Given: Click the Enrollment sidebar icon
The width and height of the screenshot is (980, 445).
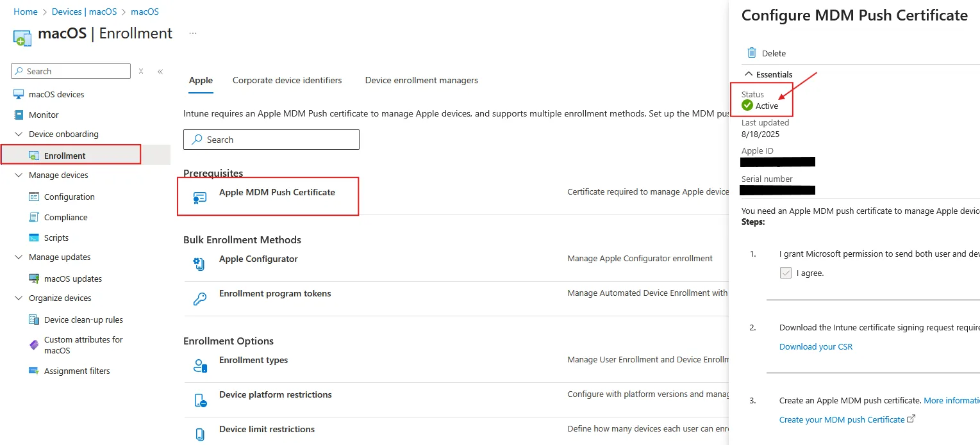Looking at the screenshot, I should (x=34, y=156).
